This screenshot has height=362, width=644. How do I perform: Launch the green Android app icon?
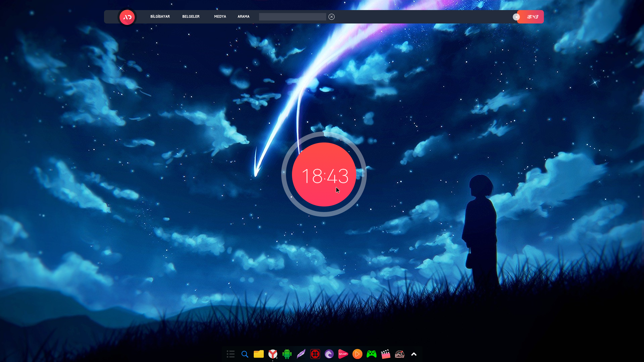pyautogui.click(x=287, y=354)
